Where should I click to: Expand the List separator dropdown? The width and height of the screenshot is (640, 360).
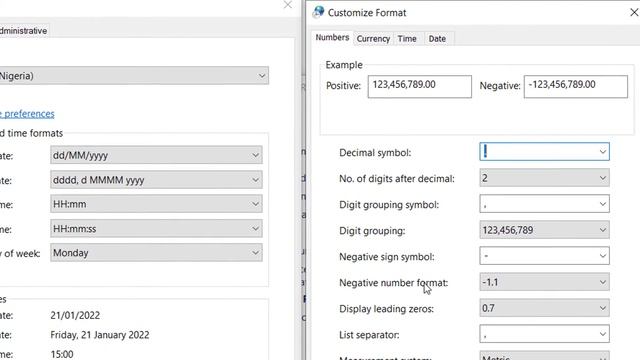(544, 334)
